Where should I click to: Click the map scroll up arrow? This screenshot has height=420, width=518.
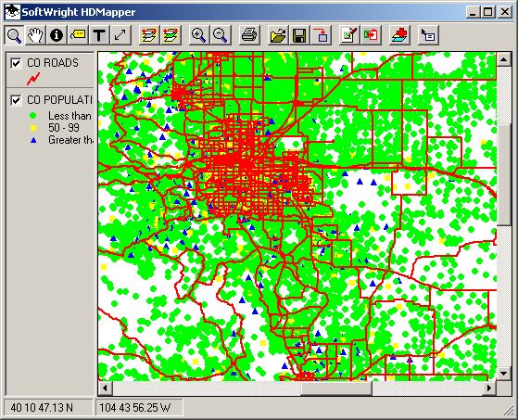503,59
